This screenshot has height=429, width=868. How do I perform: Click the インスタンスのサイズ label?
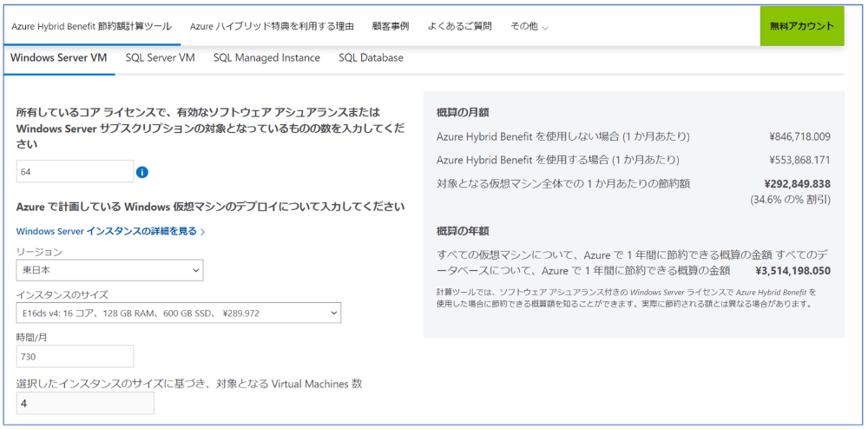click(x=62, y=294)
